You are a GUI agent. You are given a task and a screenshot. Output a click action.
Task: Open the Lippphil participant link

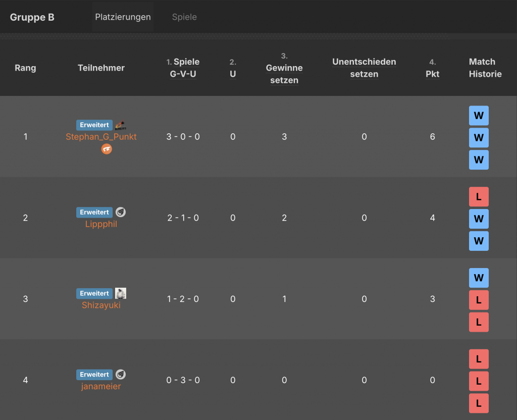coord(101,224)
